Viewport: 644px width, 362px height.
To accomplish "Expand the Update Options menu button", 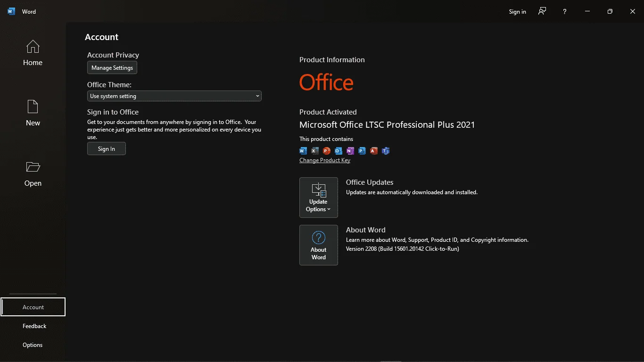I will pos(319,197).
